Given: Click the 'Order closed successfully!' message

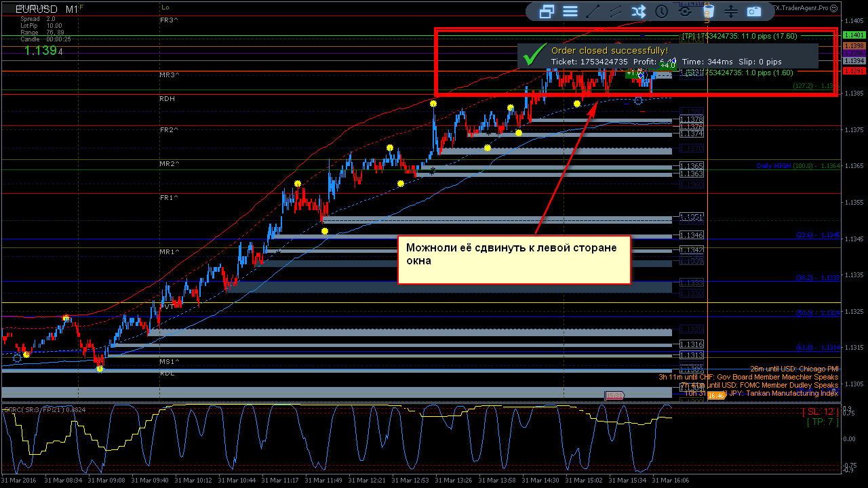Looking at the screenshot, I should coord(610,51).
